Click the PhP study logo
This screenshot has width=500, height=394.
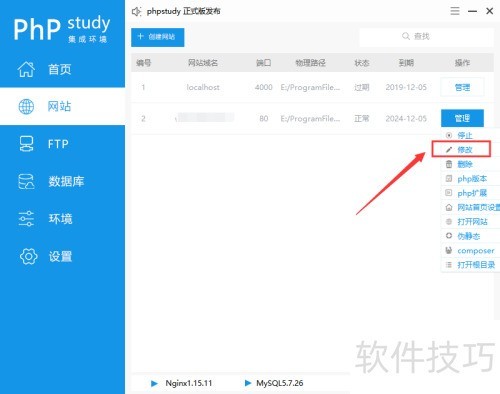point(62,28)
